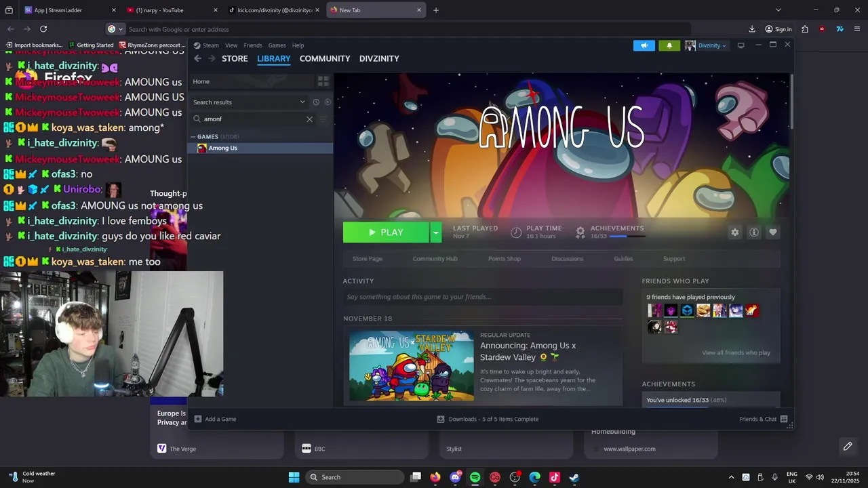Screen dimensions: 868x488
Task: Open the Windows Start menu
Action: click(294, 477)
